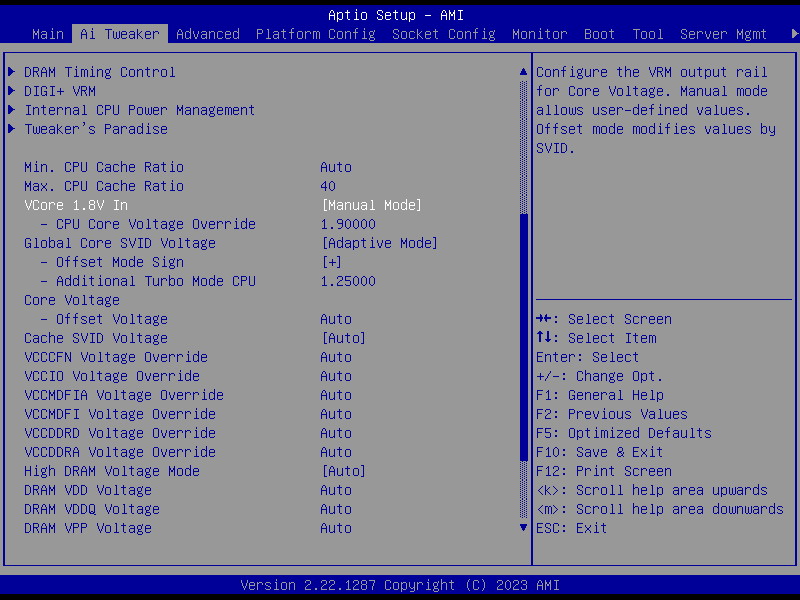The image size is (800, 600).
Task: Select CPU Core Voltage Override setting
Action: [147, 224]
